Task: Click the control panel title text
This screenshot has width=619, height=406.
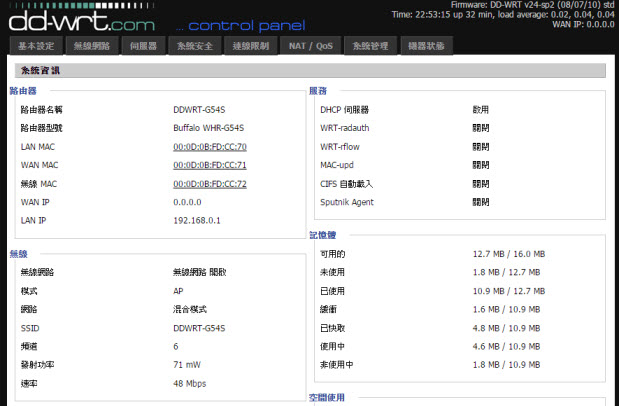Action: click(246, 26)
